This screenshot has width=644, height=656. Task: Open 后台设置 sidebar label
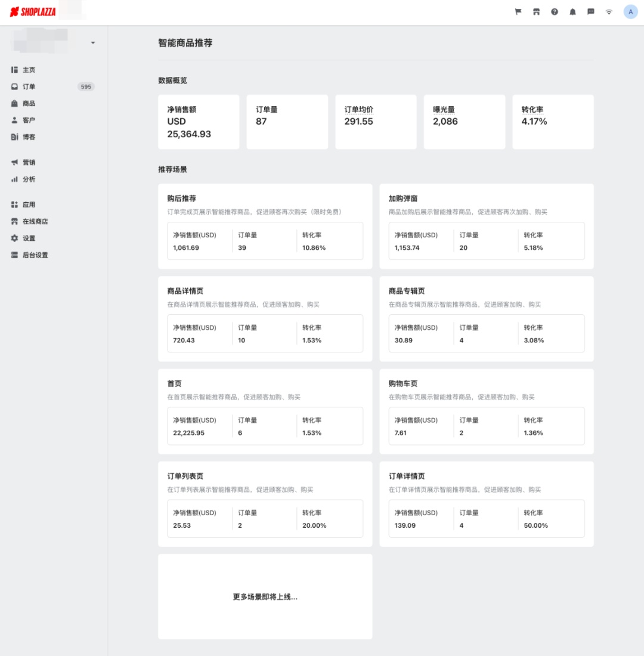tap(35, 255)
